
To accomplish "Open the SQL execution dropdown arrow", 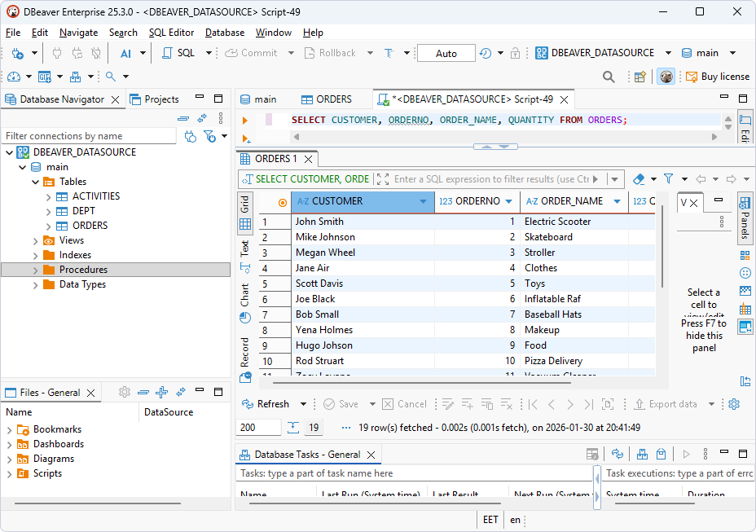I will coord(209,52).
